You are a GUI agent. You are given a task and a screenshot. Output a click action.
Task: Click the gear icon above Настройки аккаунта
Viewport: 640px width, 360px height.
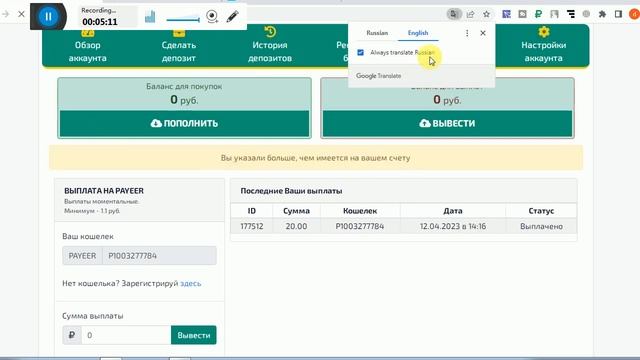[x=543, y=31]
